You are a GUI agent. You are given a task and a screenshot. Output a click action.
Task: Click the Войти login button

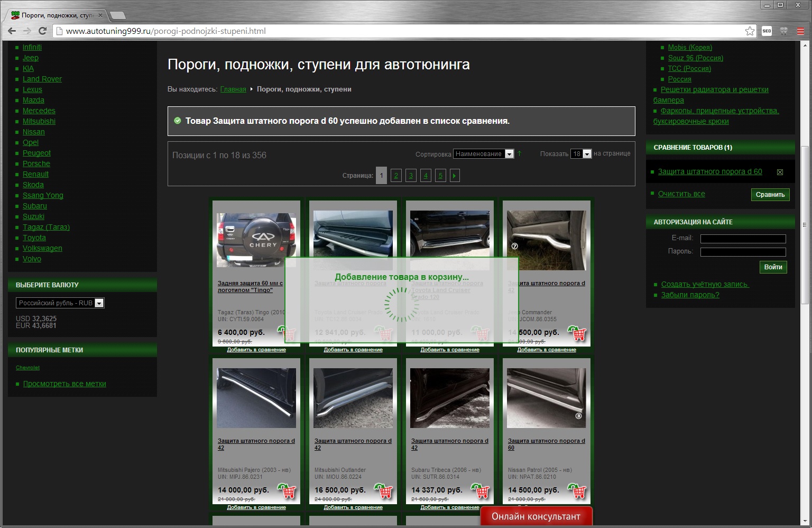[x=773, y=267]
